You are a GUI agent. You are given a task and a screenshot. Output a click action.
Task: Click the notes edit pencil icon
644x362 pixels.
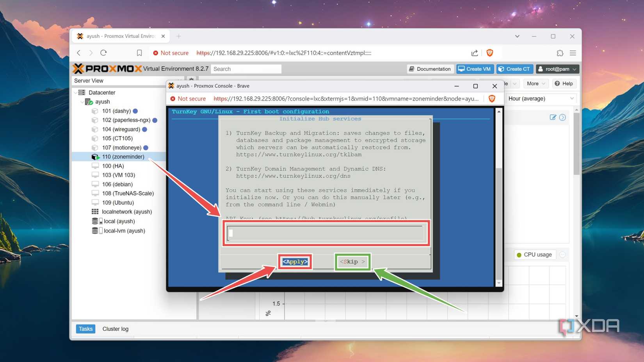[553, 117]
